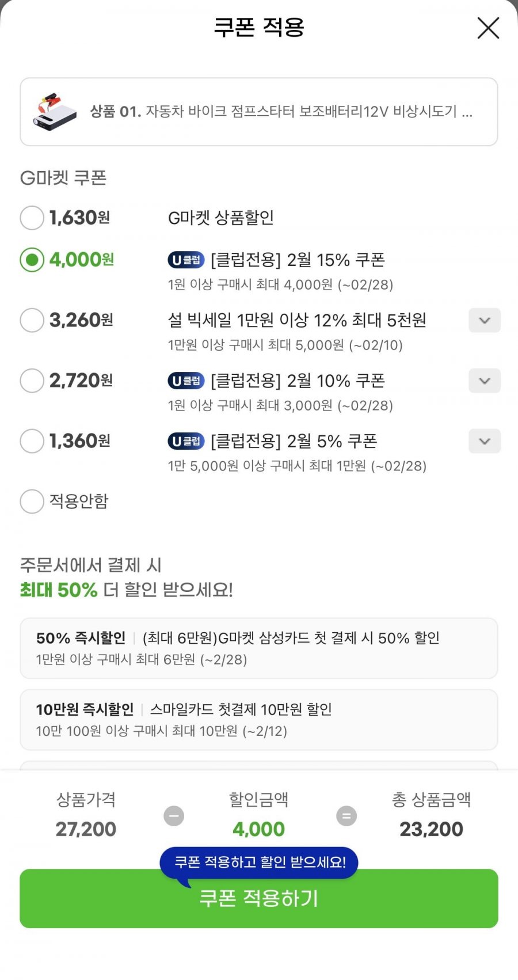518x980 pixels.
Task: Click the equals icon before 총 상품금액
Action: pyautogui.click(x=346, y=816)
